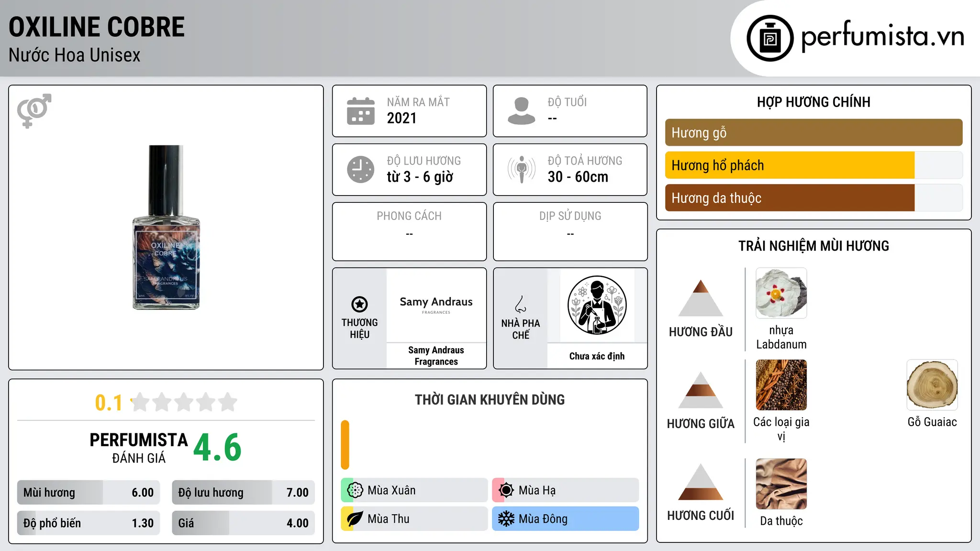Click the Giá 4.00 rating bar
Screen dimensions: 980x551
[243, 523]
